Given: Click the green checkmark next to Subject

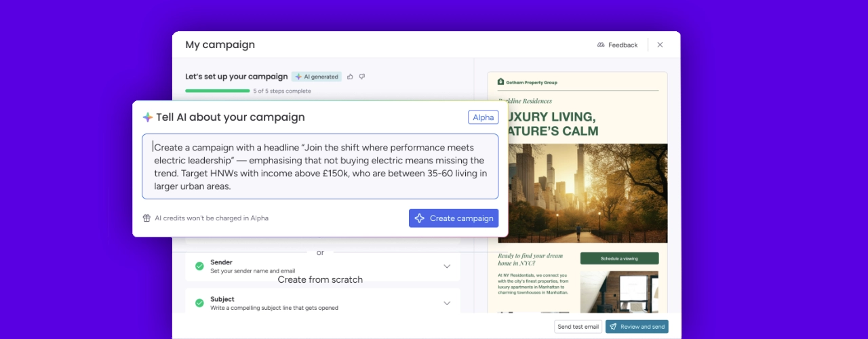Looking at the screenshot, I should tap(199, 303).
